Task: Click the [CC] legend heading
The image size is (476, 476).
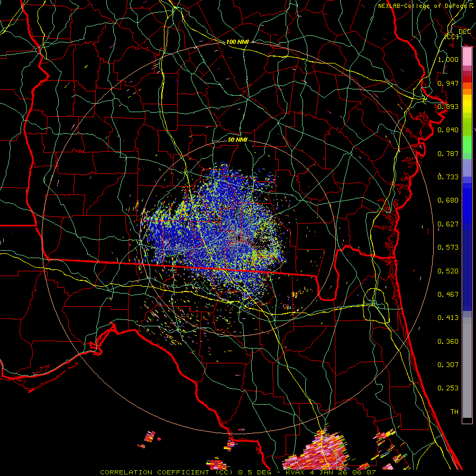Action: (x=452, y=36)
